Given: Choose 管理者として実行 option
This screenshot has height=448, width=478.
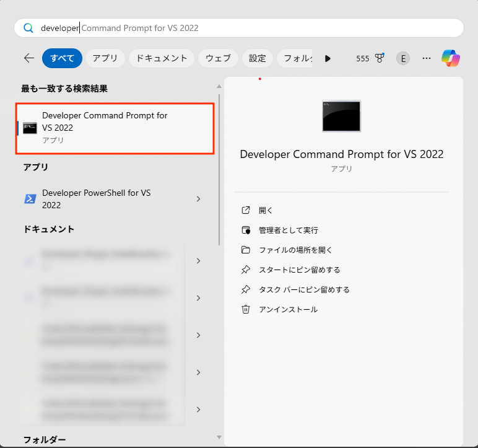Looking at the screenshot, I should (288, 230).
